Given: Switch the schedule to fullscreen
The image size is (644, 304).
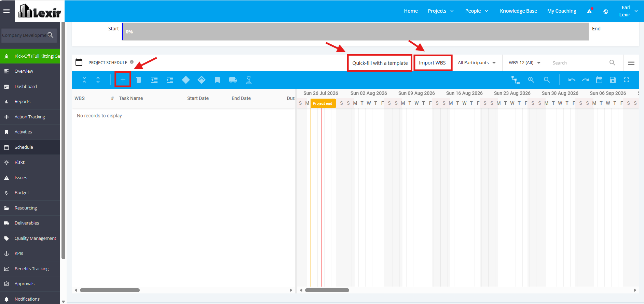Looking at the screenshot, I should click(x=627, y=80).
